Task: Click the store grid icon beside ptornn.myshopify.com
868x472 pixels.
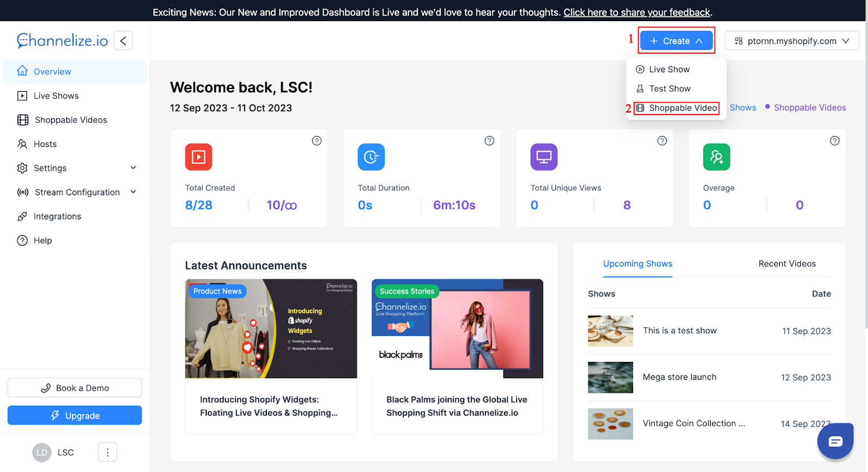Action: tap(738, 41)
